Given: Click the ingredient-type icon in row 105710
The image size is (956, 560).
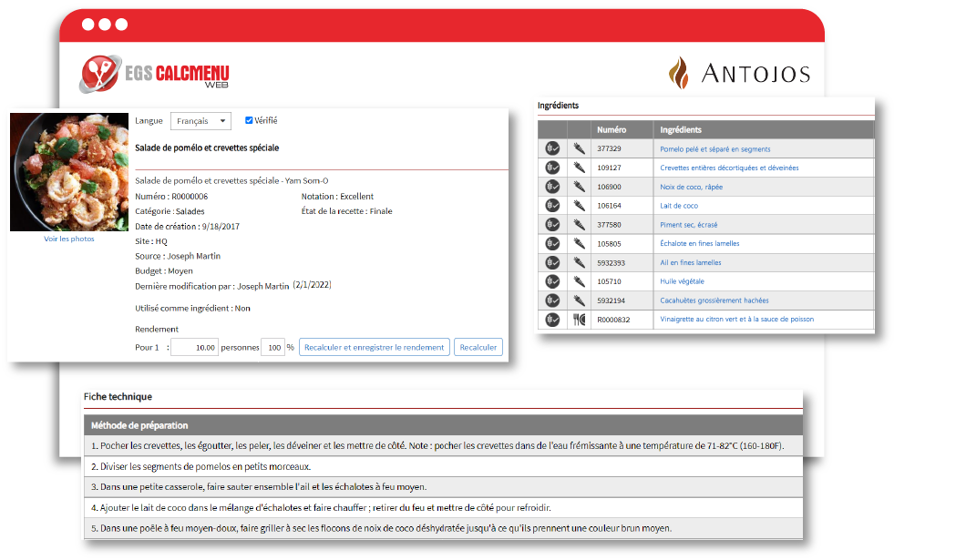Looking at the screenshot, I should (x=580, y=281).
